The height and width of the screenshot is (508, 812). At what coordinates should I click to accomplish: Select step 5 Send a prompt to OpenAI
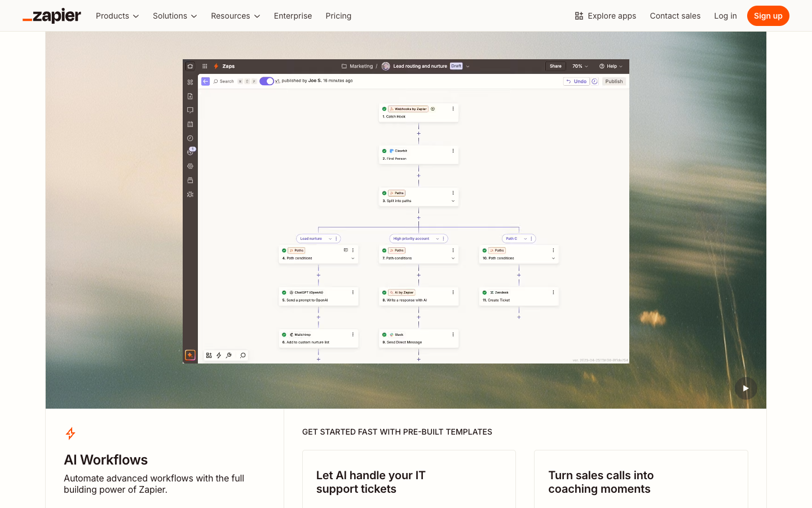pyautogui.click(x=319, y=296)
